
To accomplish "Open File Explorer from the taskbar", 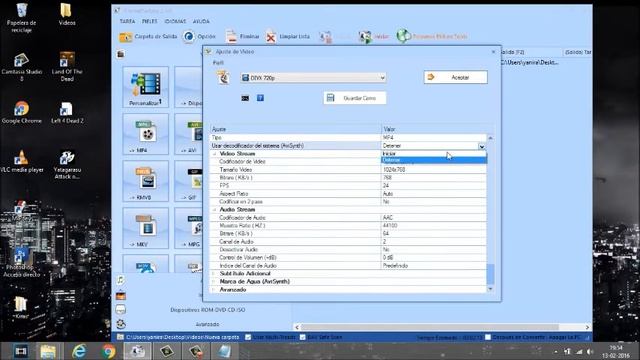I will click(x=48, y=351).
